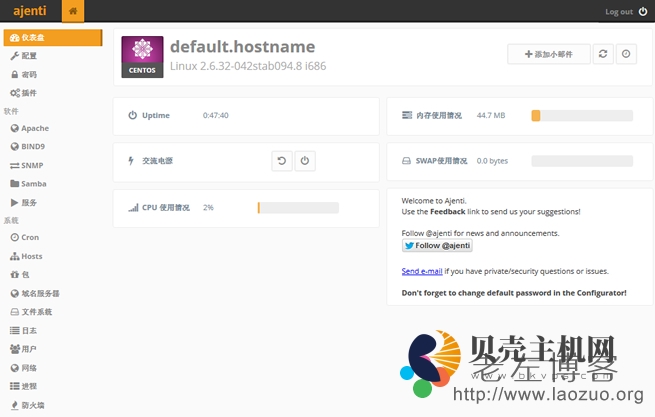This screenshot has height=417, width=655.
Task: Open Samba in the sidebar
Action: (28, 184)
